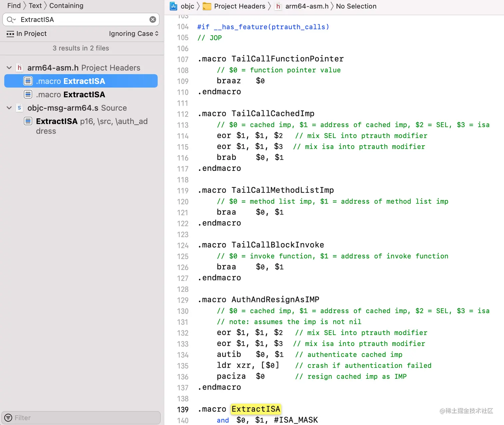Click line number 104 in gutter
This screenshot has height=425, width=504.
click(x=183, y=27)
